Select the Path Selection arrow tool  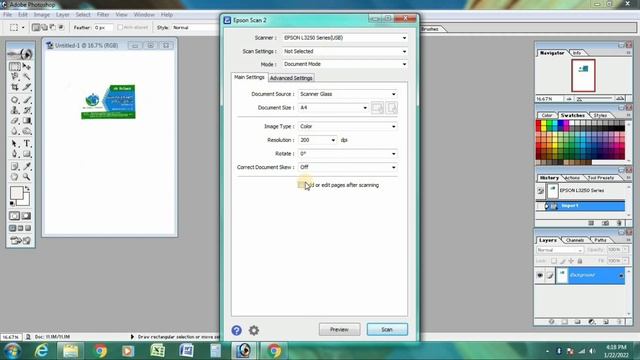[x=15, y=144]
